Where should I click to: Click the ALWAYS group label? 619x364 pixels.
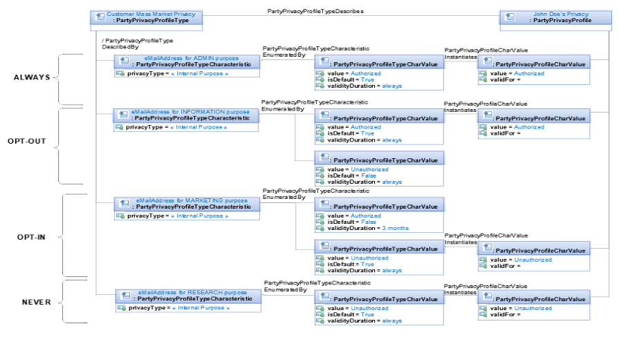coord(32,77)
